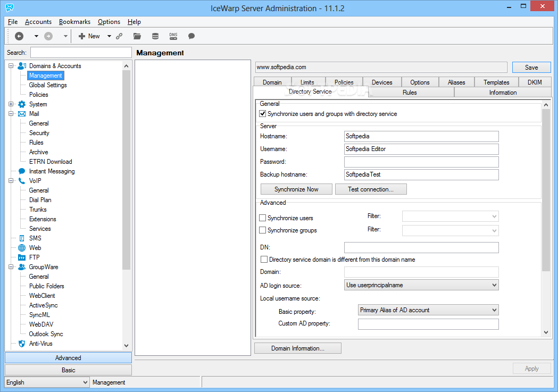Click the Save button
Image resolution: width=558 pixels, height=392 pixels.
[531, 67]
